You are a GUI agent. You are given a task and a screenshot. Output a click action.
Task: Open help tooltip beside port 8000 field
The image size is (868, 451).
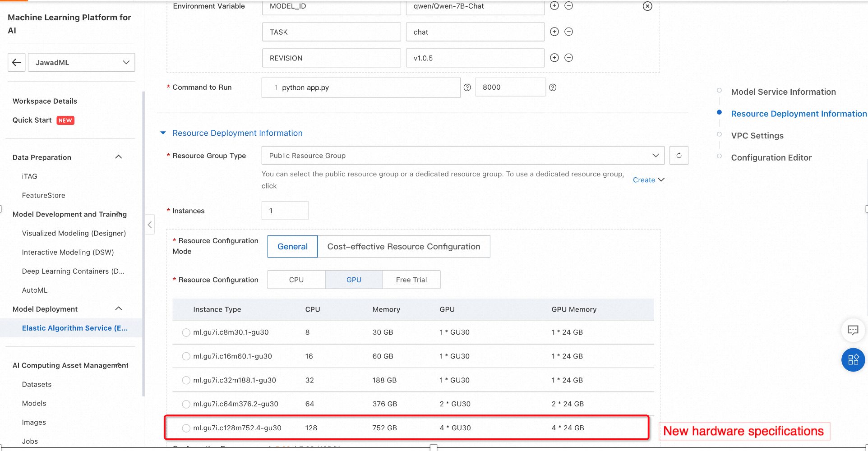tap(553, 87)
